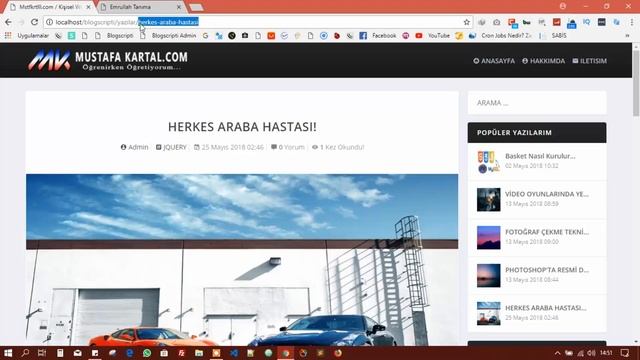Reload the page with refresh icon
The width and height of the screenshot is (640, 360).
[x=35, y=22]
